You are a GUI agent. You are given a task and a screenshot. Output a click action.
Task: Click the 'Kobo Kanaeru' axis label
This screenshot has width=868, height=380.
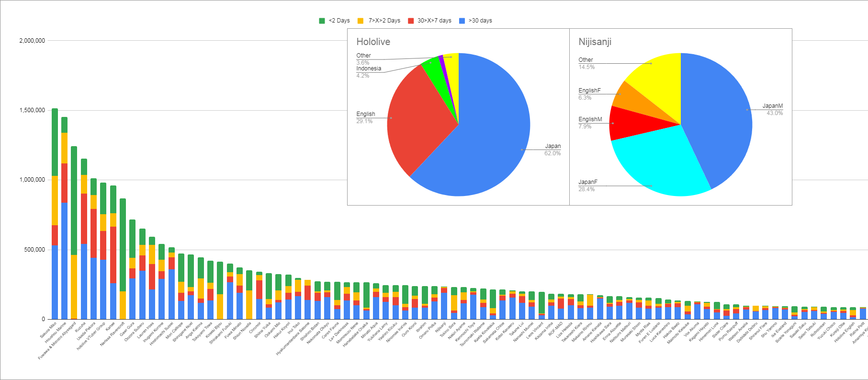click(x=505, y=331)
